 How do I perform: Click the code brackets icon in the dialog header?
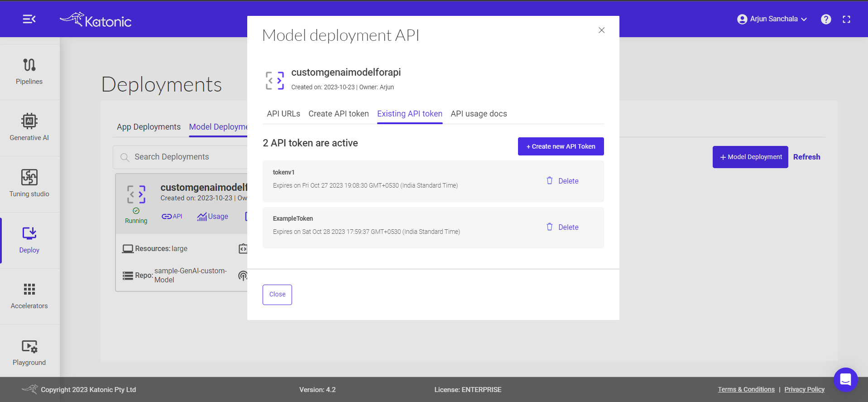pos(274,81)
